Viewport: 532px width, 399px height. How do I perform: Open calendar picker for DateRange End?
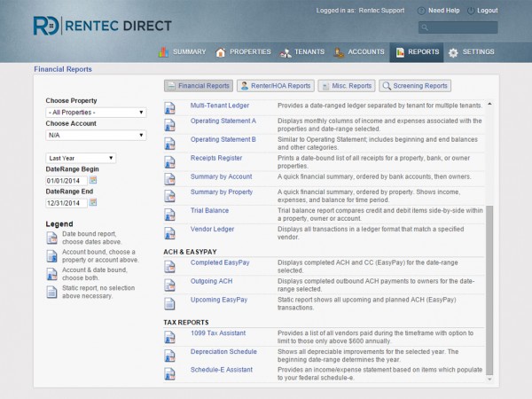click(x=92, y=202)
